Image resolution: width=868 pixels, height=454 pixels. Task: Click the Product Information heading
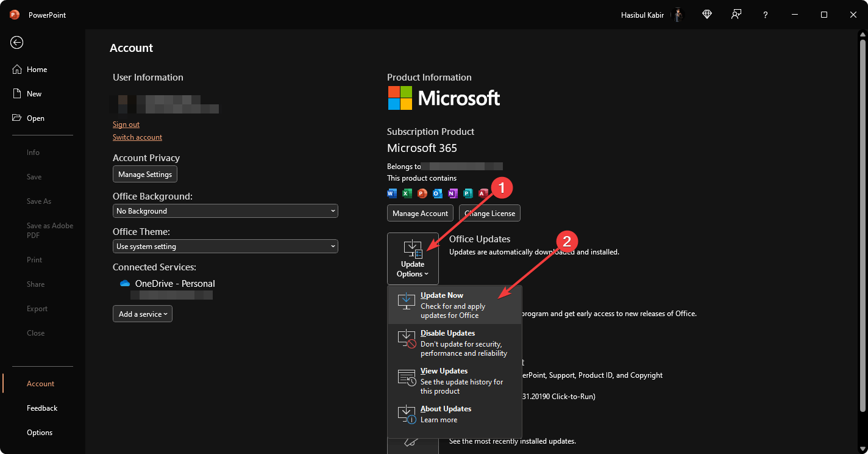tap(429, 77)
